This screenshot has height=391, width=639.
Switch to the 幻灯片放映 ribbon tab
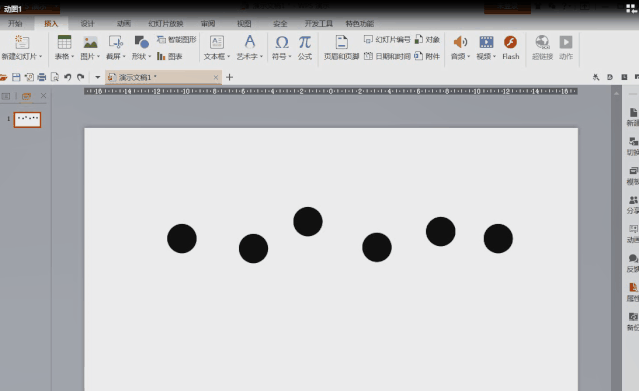166,24
